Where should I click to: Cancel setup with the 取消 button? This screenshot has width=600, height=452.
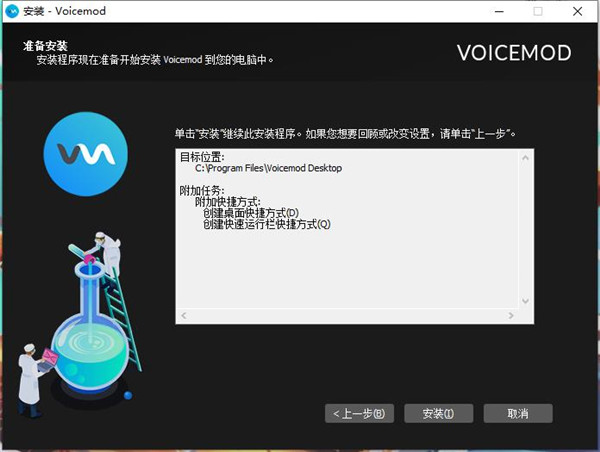[518, 413]
